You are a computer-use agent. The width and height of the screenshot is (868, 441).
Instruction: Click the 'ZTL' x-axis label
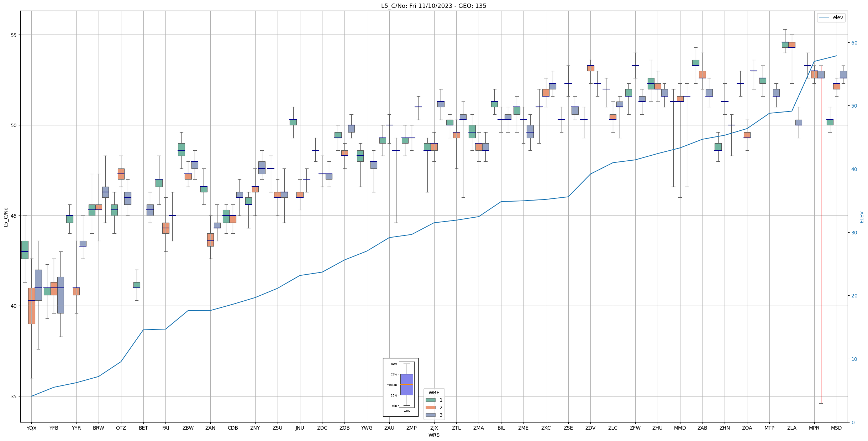pos(456,428)
